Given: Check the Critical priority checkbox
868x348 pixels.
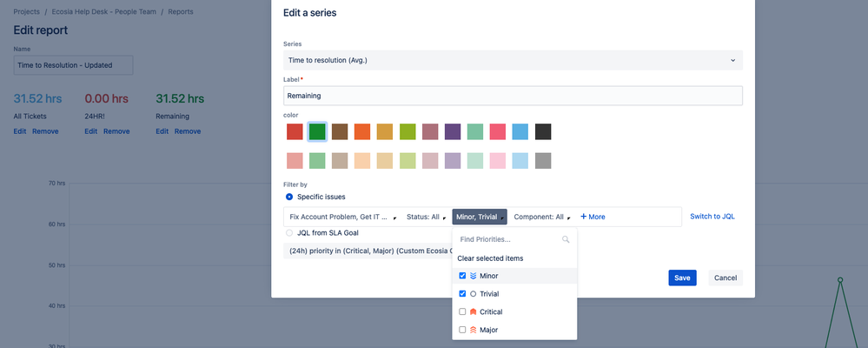Looking at the screenshot, I should click(x=462, y=312).
